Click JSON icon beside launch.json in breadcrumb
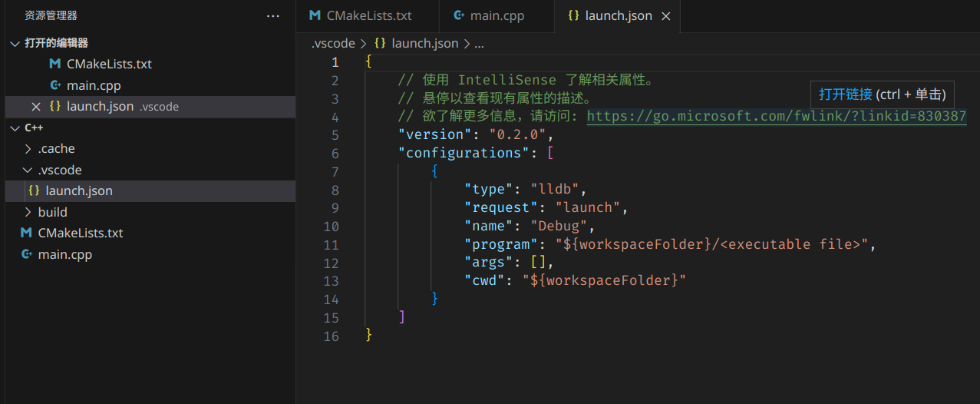980x404 pixels. [x=380, y=44]
